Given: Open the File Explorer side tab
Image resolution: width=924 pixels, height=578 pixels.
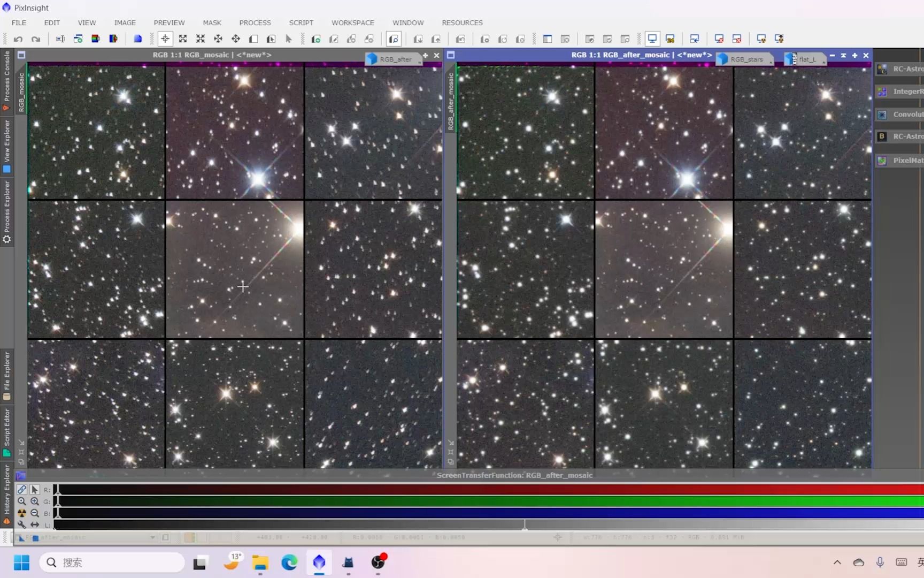Looking at the screenshot, I should pyautogui.click(x=7, y=376).
